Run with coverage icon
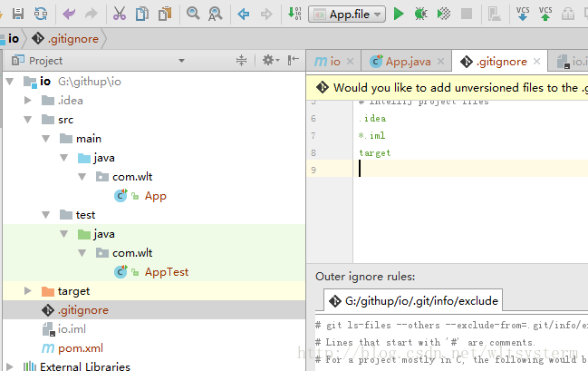The image size is (588, 371). click(444, 15)
